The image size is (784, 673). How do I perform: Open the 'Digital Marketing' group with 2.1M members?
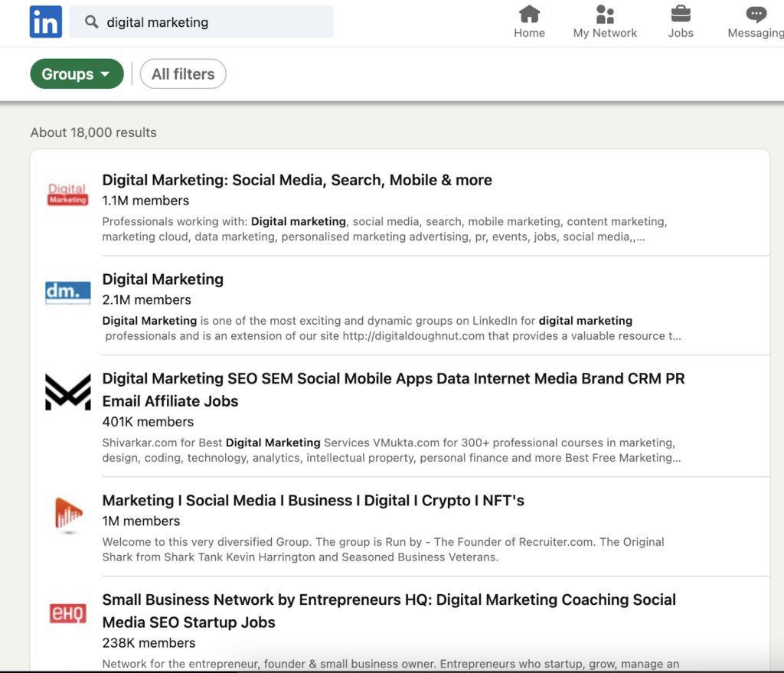pyautogui.click(x=163, y=279)
